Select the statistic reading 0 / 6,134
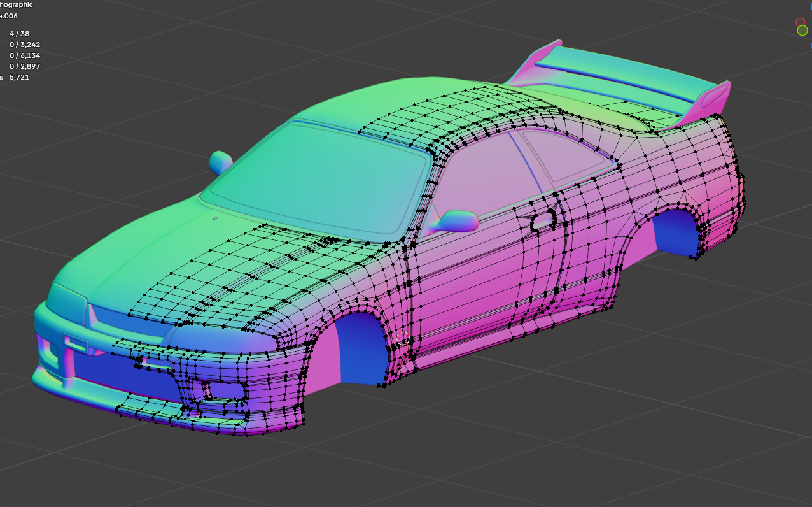This screenshot has height=507, width=812. pos(25,55)
